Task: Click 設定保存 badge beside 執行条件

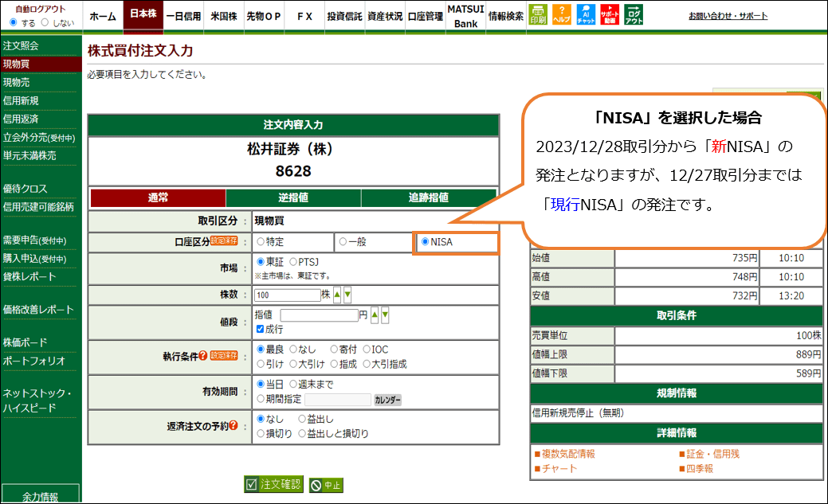Action: pos(224,356)
